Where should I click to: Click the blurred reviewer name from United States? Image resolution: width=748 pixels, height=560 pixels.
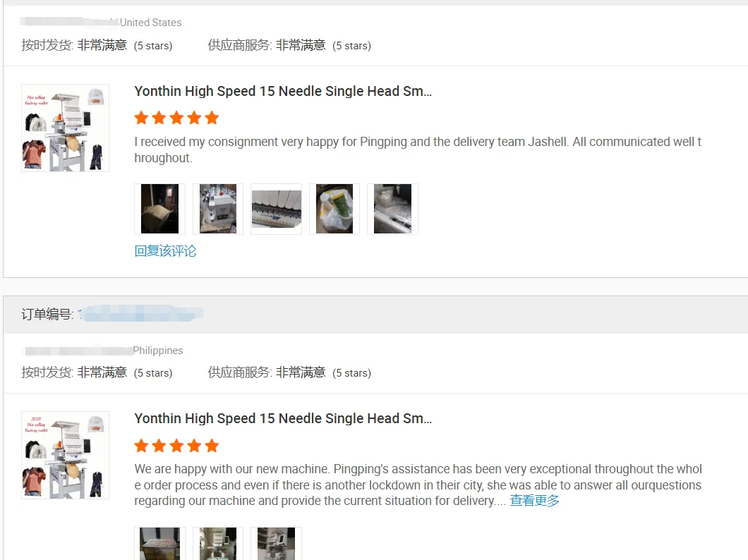point(70,22)
